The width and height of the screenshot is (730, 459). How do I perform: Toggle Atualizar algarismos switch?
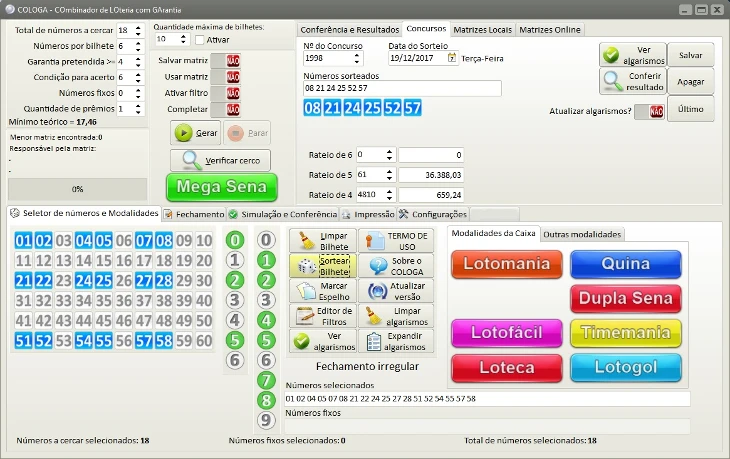[x=649, y=111]
